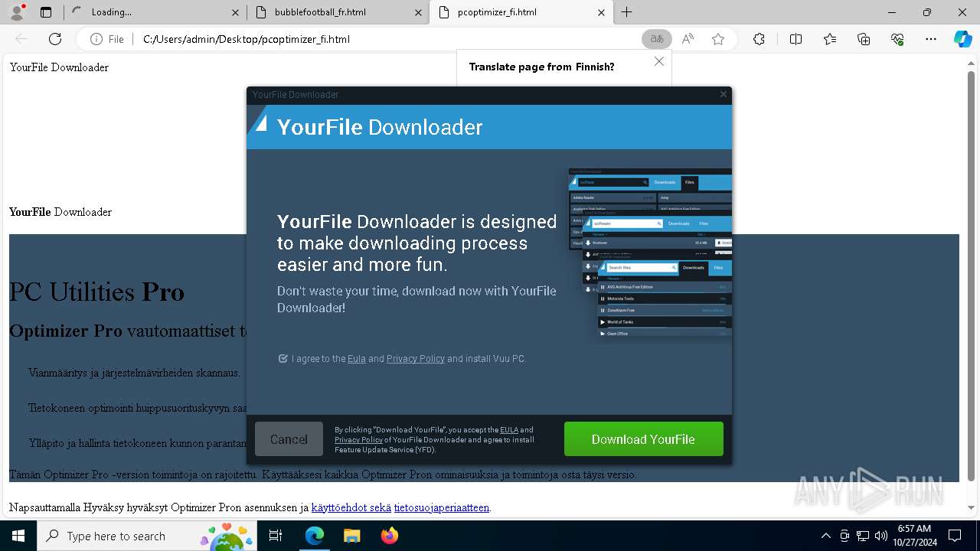Image resolution: width=980 pixels, height=551 pixels.
Task: Open the Windows Start menu
Action: [x=18, y=536]
